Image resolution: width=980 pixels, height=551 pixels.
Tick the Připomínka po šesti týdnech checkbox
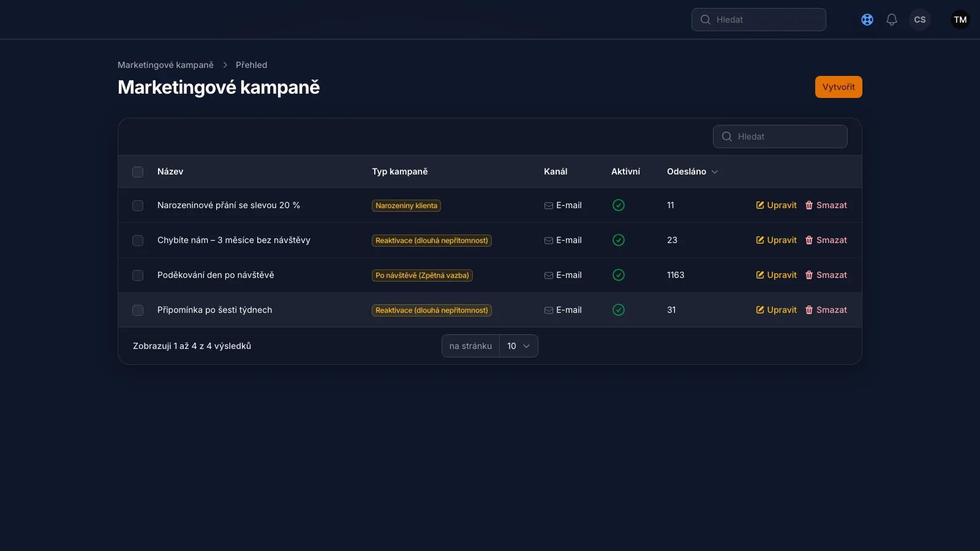coord(138,310)
